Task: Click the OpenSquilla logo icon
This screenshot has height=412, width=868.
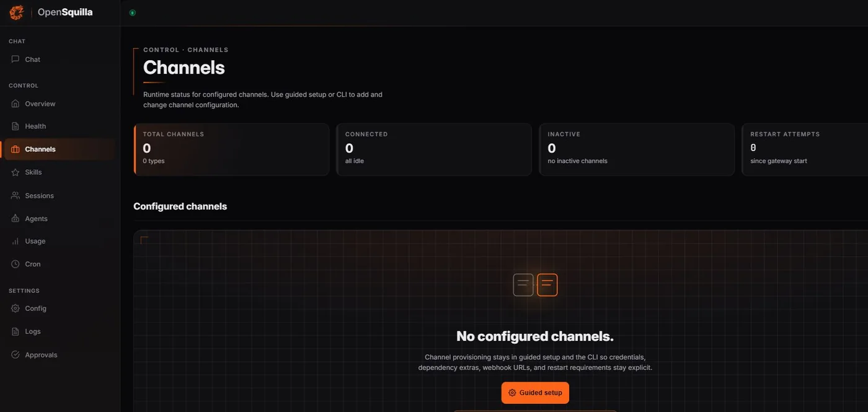Action: tap(16, 12)
